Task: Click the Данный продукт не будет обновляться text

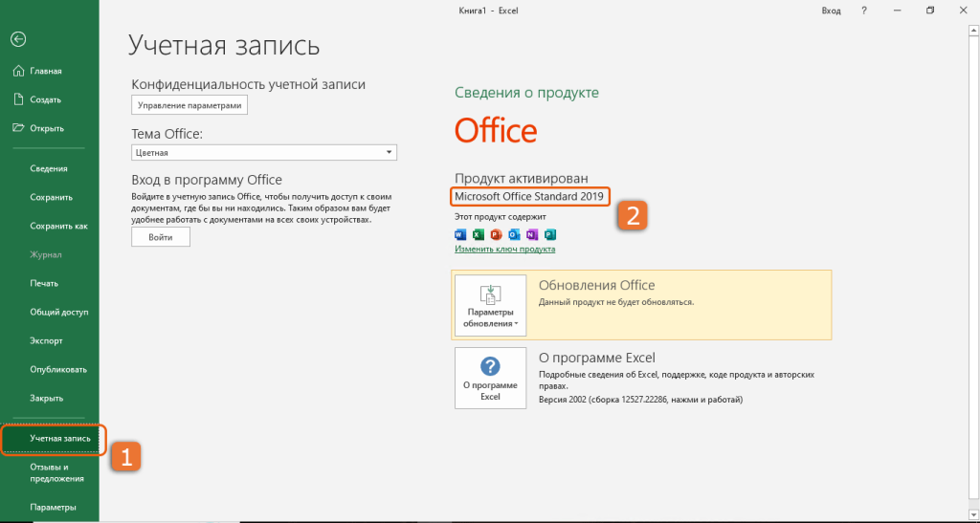Action: 616,302
